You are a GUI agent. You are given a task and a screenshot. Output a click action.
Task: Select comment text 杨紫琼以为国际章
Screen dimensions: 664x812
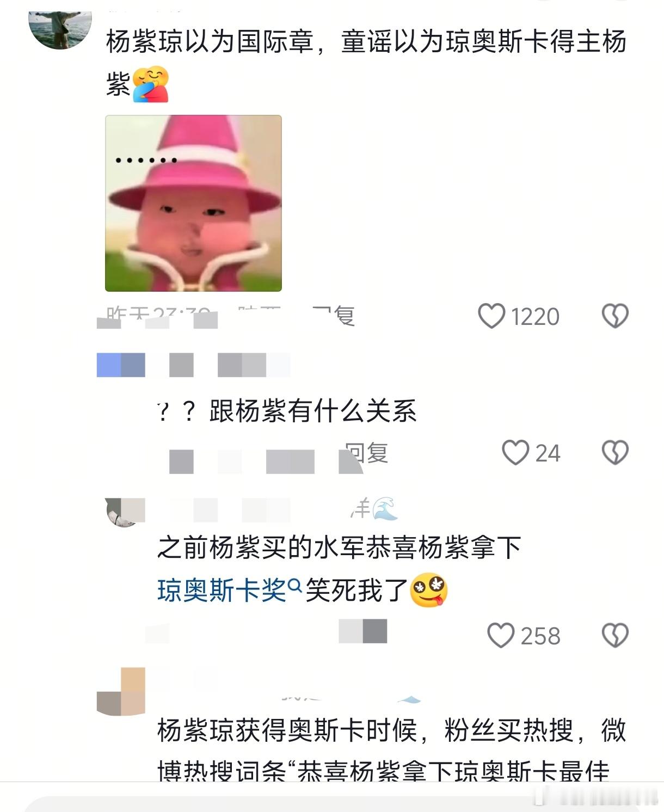(210, 42)
